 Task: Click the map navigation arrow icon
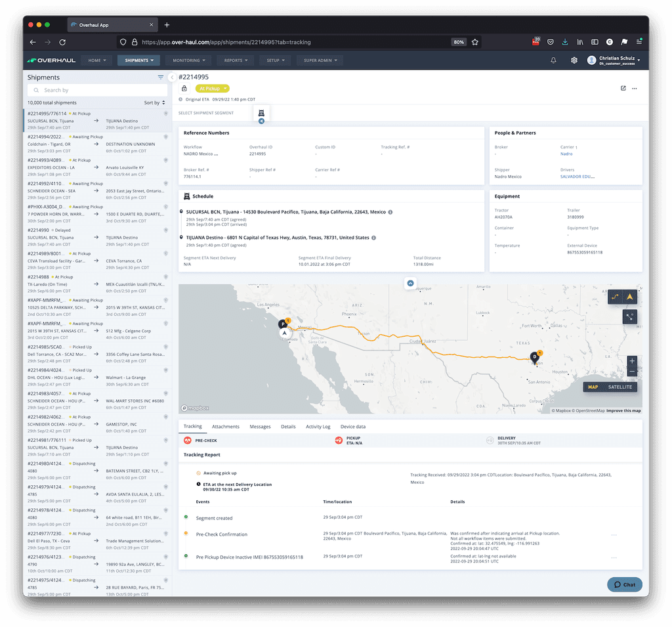point(629,297)
